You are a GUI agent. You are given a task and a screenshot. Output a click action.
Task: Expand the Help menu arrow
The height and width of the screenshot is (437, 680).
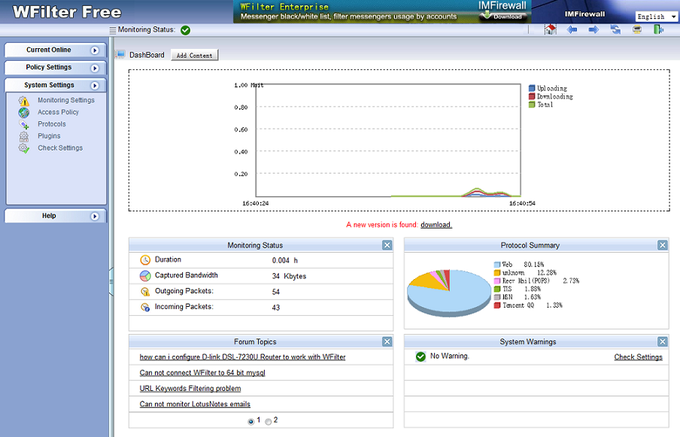coord(94,216)
